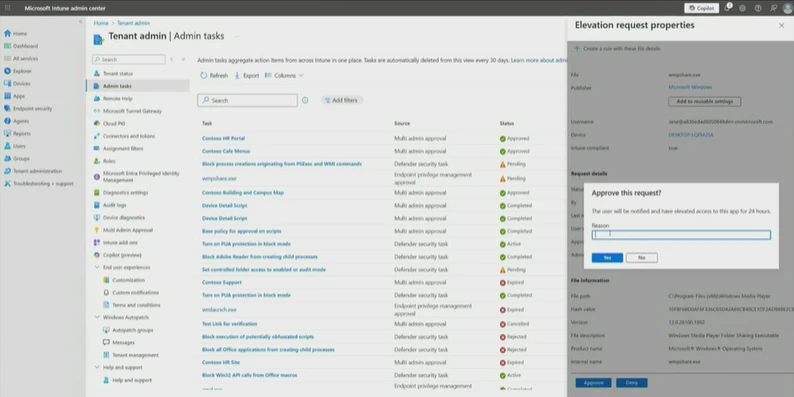Screen dimensions: 794x397
Task: Click the Refresh toolbar button
Action: tap(214, 75)
